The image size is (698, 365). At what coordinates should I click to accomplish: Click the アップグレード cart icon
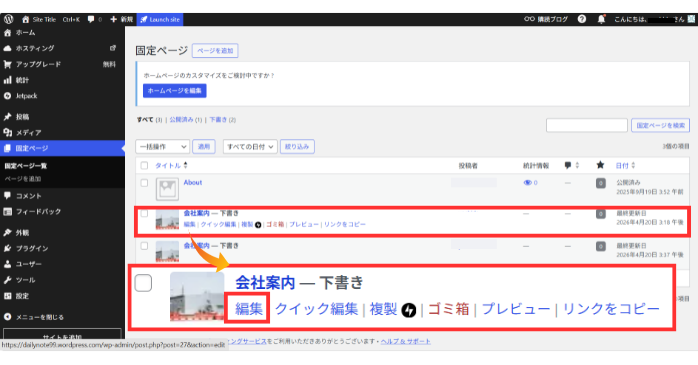(x=8, y=64)
